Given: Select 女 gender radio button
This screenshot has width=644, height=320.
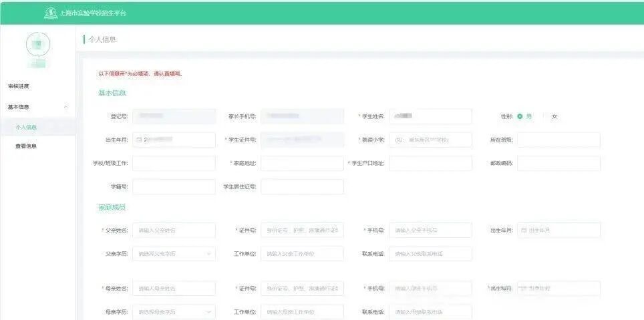Looking at the screenshot, I should click(546, 116).
